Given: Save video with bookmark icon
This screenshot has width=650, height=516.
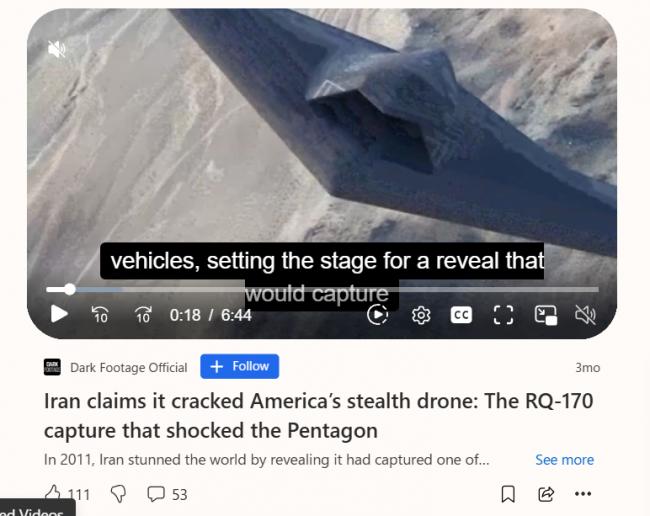Looking at the screenshot, I should tap(508, 494).
